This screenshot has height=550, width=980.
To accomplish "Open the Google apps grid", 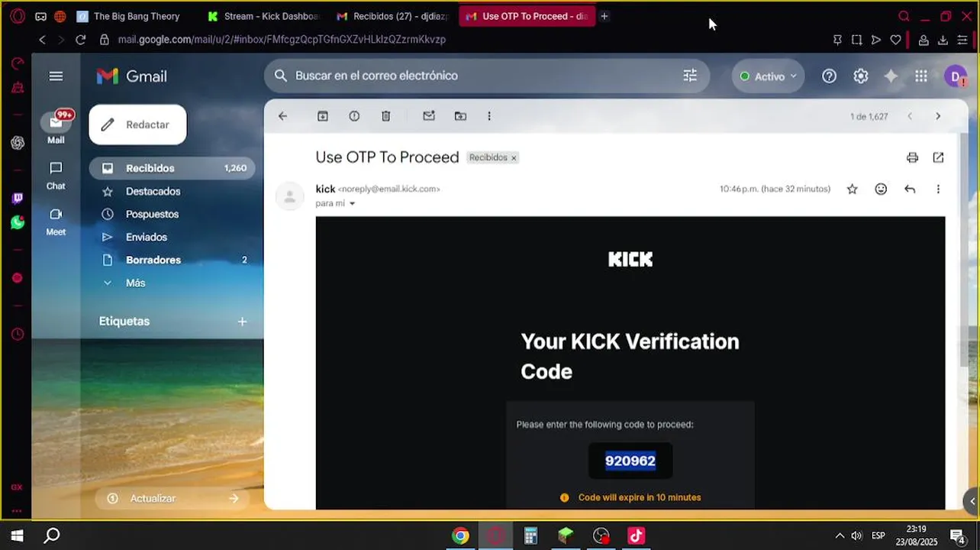I will 921,76.
